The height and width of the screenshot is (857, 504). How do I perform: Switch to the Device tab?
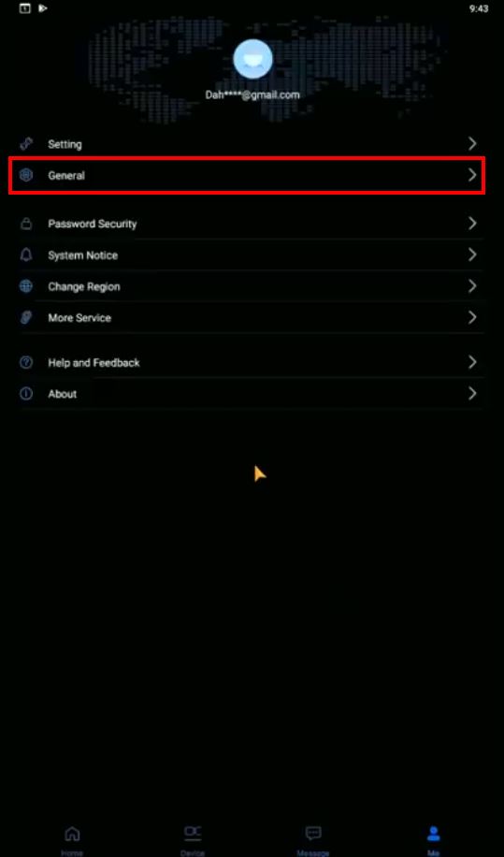(x=193, y=839)
